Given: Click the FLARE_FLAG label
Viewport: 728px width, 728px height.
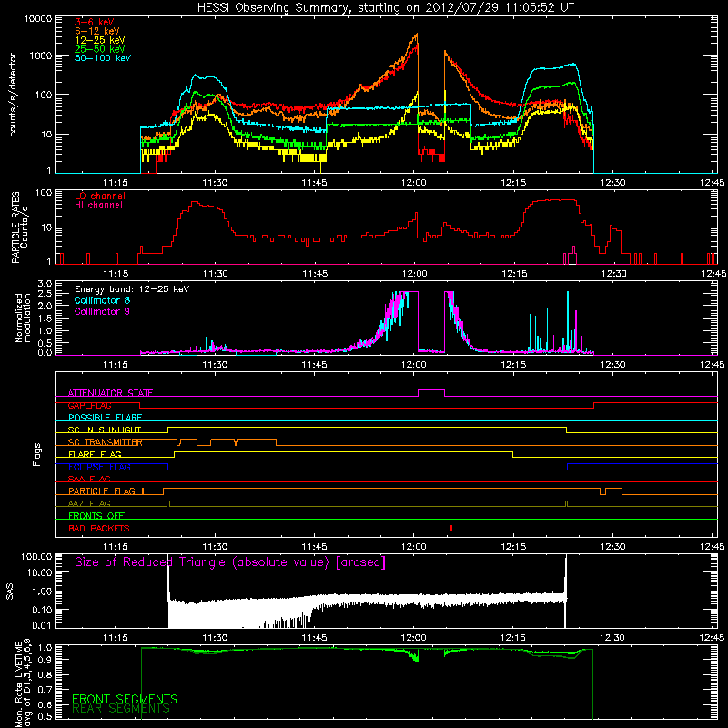Looking at the screenshot, I should click(x=95, y=454).
